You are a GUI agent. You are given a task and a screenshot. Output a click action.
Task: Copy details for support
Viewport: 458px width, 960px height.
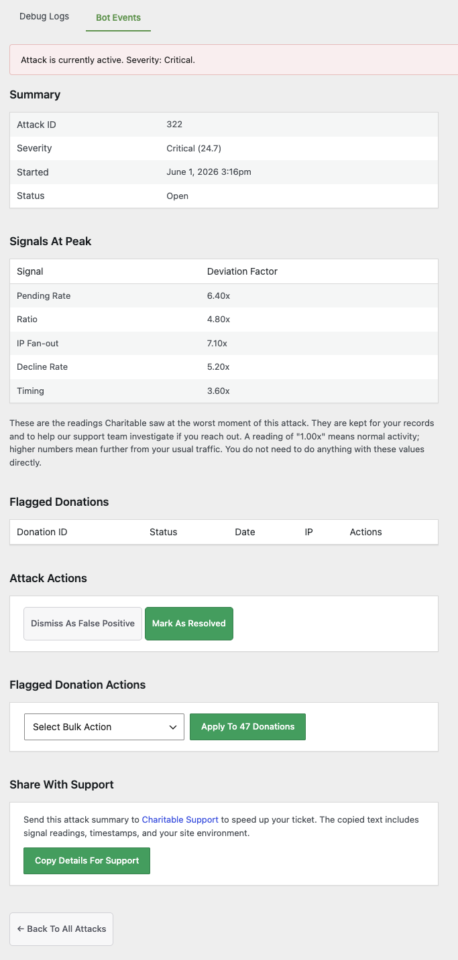tap(86, 860)
